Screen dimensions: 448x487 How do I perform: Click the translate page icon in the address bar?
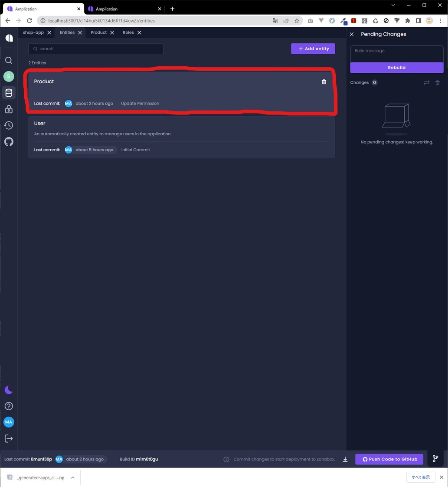(x=275, y=21)
